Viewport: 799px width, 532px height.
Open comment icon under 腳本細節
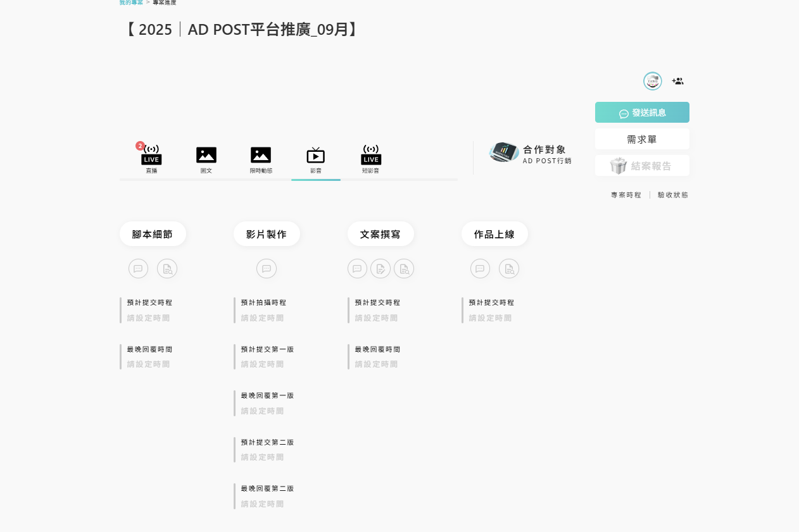(x=138, y=269)
